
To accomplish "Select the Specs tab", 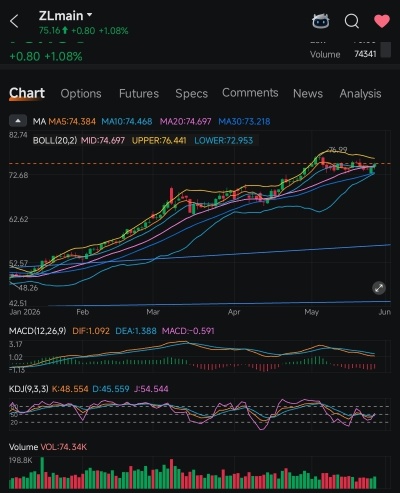I will coord(191,94).
